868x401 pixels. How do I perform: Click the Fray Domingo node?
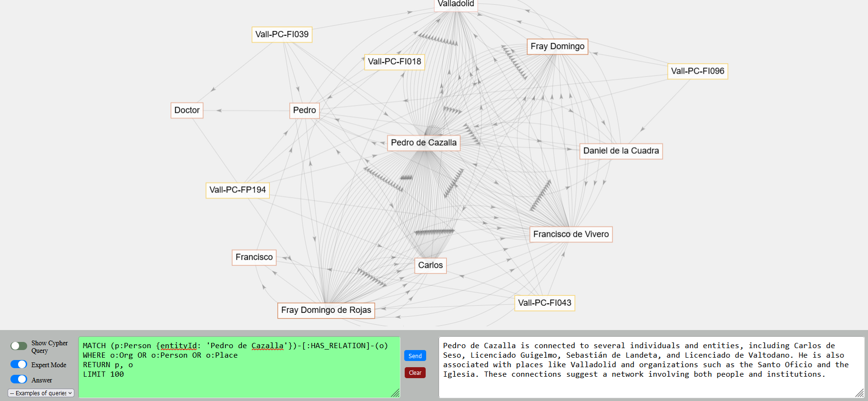(x=558, y=46)
